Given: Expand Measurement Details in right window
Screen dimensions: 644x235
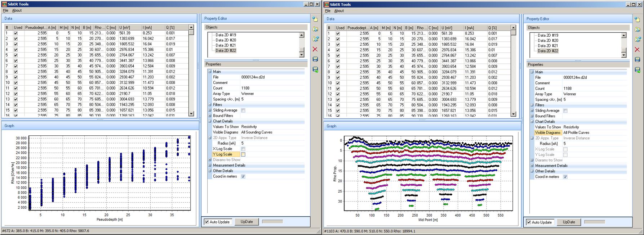Looking at the screenshot, I should click(532, 166).
